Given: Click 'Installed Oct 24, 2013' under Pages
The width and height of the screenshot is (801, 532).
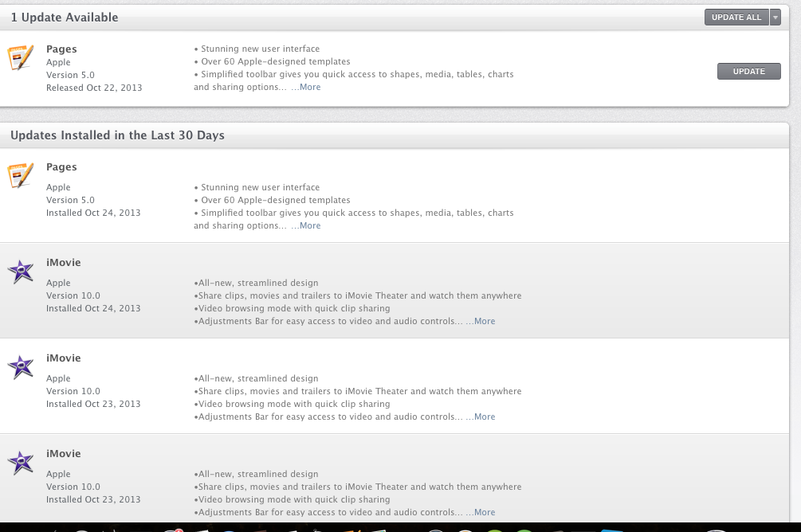Looking at the screenshot, I should (x=93, y=213).
